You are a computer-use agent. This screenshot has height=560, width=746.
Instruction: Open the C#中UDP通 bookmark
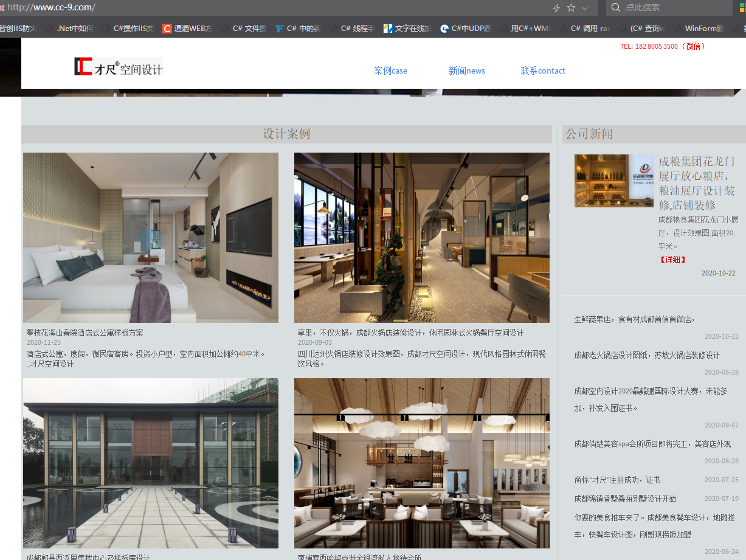click(465, 28)
